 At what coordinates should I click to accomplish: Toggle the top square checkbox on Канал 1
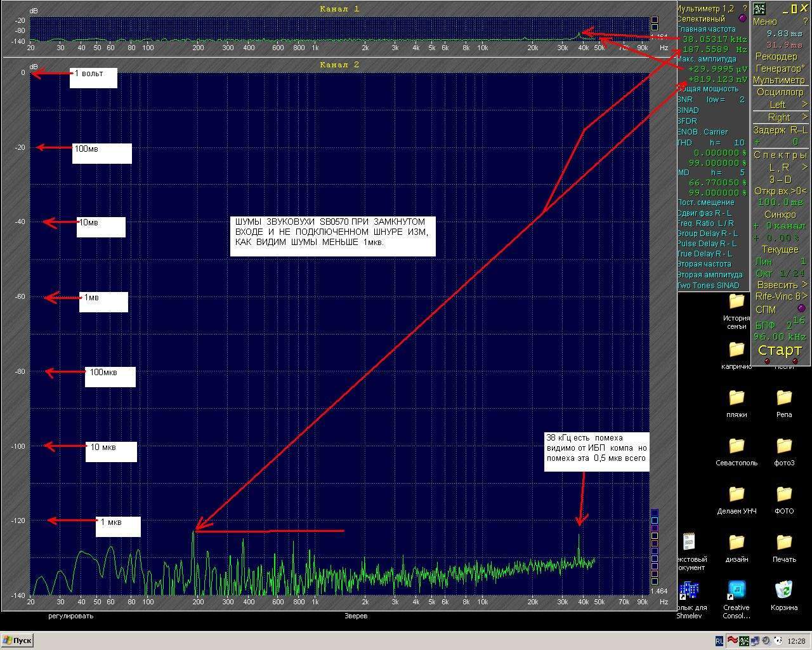pos(655,20)
